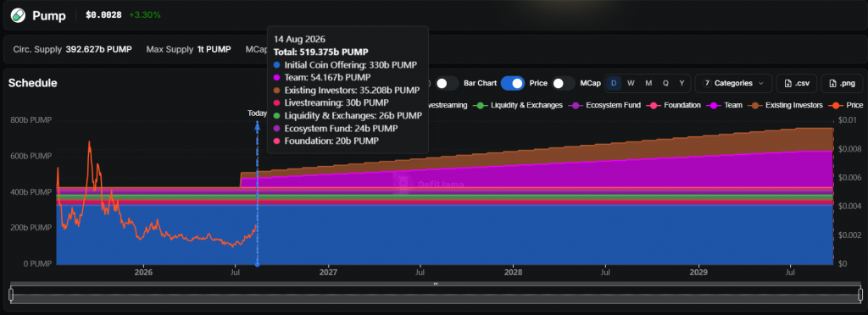Click the +3.30% change value

tap(145, 15)
